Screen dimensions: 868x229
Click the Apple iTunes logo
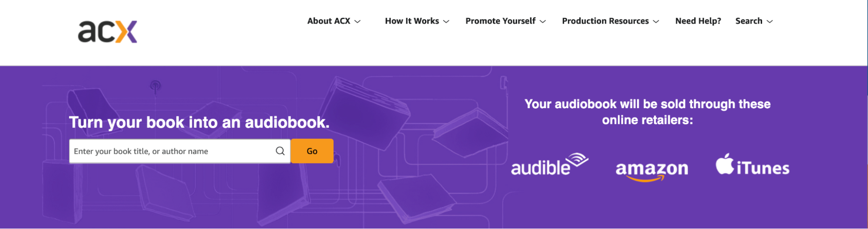point(752,165)
